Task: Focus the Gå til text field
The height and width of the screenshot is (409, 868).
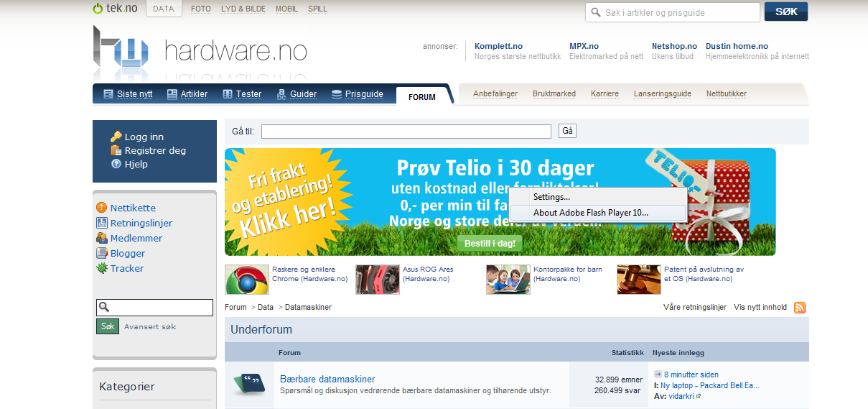Action: tap(406, 132)
